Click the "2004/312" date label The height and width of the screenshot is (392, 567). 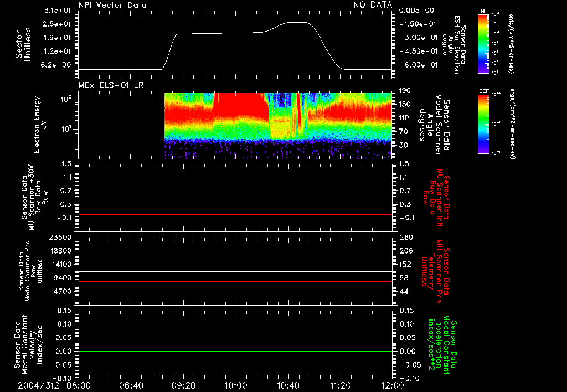click(x=38, y=385)
